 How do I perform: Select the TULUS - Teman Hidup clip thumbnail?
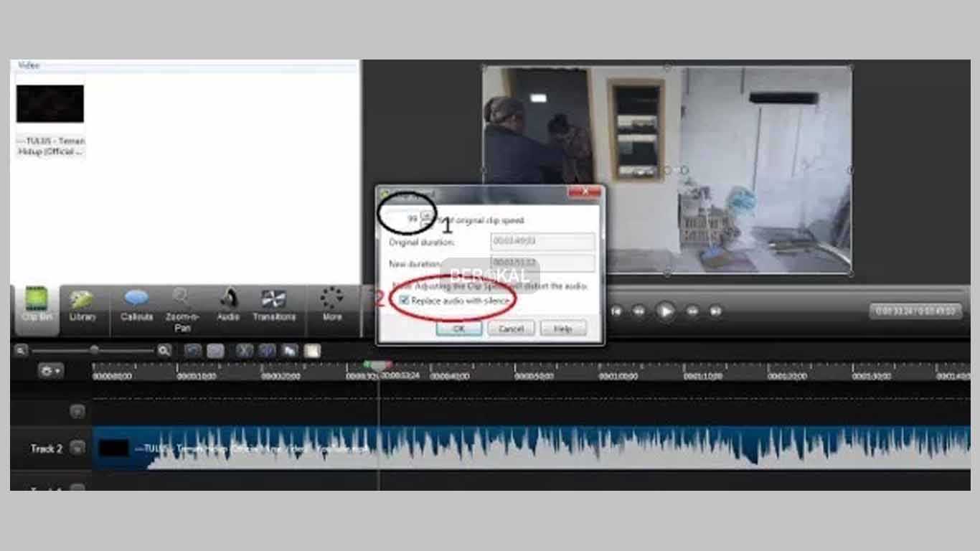click(50, 103)
